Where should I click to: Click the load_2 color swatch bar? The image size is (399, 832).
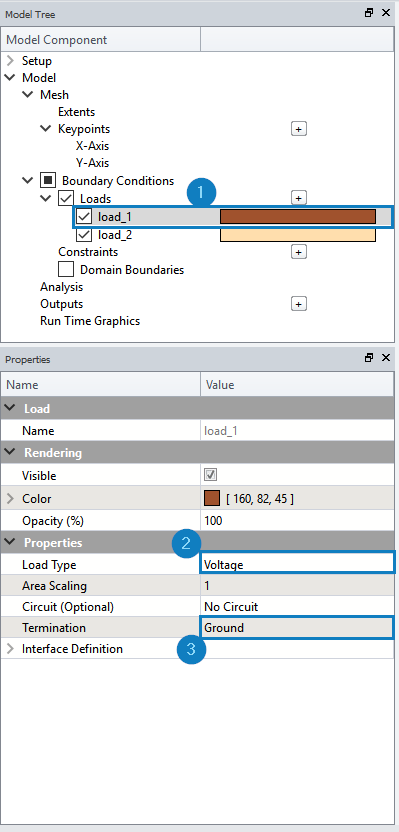[298, 235]
